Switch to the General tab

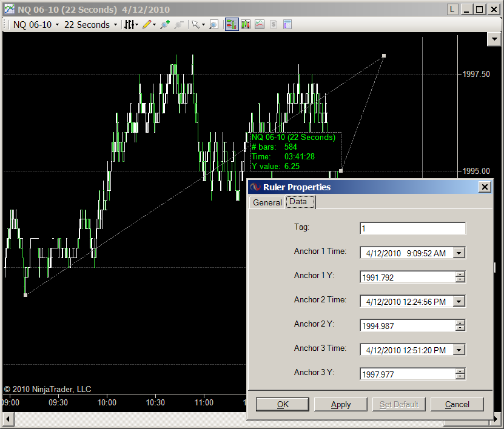click(x=267, y=202)
